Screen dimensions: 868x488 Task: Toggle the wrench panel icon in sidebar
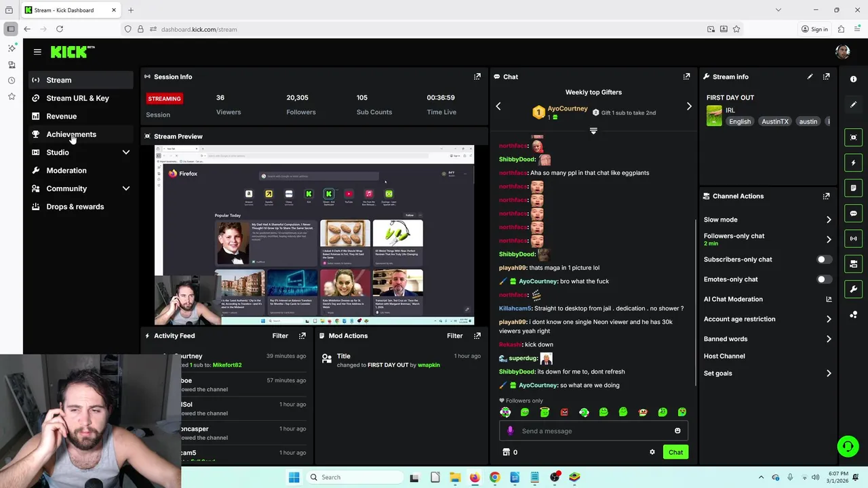[x=853, y=289]
